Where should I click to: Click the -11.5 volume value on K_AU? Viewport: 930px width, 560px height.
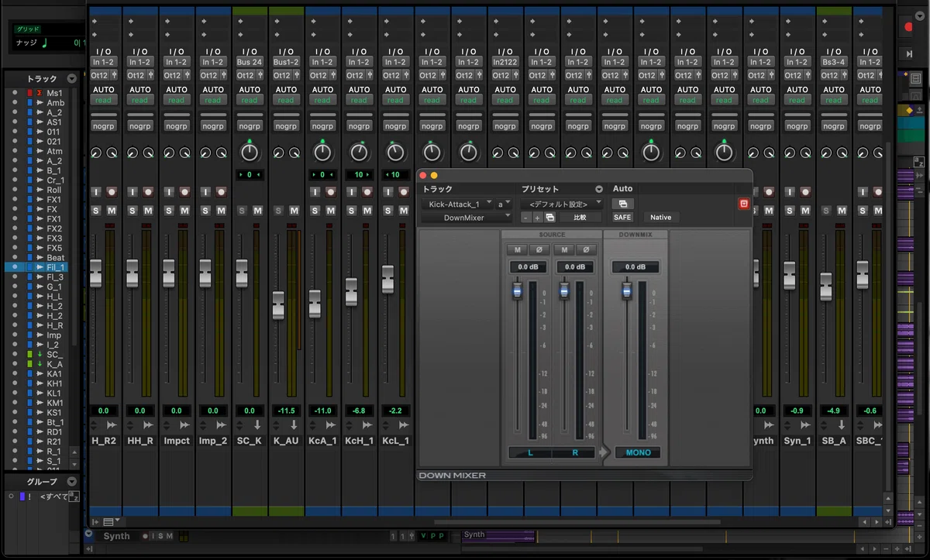[x=286, y=411]
